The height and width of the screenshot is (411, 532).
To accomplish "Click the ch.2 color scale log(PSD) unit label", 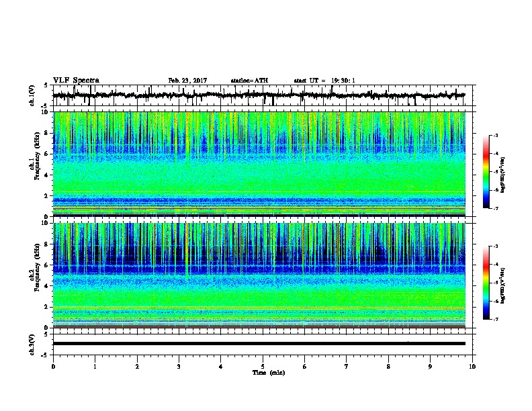I will point(503,286).
